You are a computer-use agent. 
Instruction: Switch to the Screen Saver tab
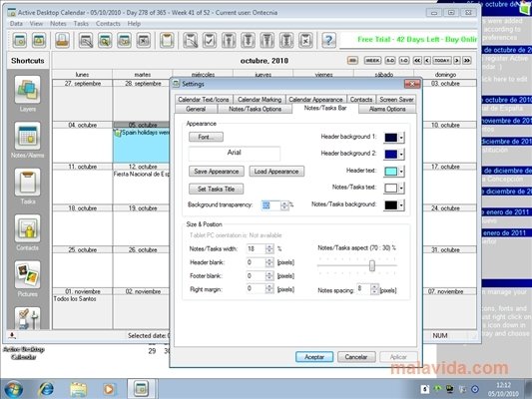pyautogui.click(x=396, y=100)
